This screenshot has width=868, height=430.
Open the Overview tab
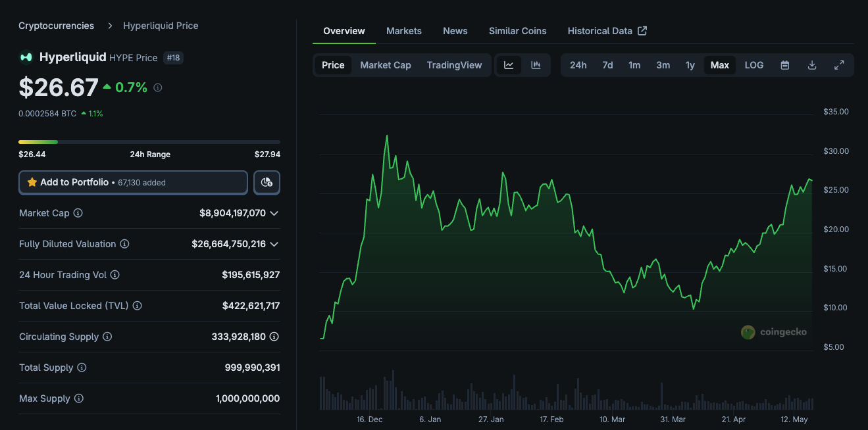tap(344, 31)
